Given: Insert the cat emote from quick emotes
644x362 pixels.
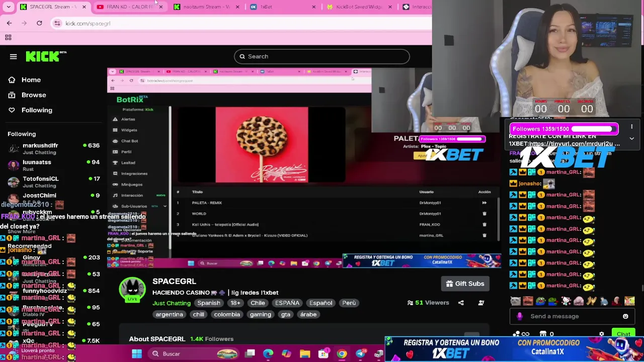Looking at the screenshot, I should click(x=516, y=301).
